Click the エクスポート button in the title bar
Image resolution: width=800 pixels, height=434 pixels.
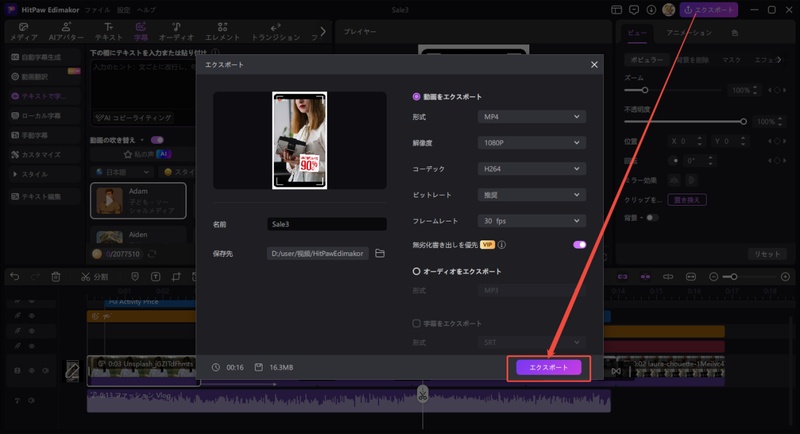click(x=709, y=10)
